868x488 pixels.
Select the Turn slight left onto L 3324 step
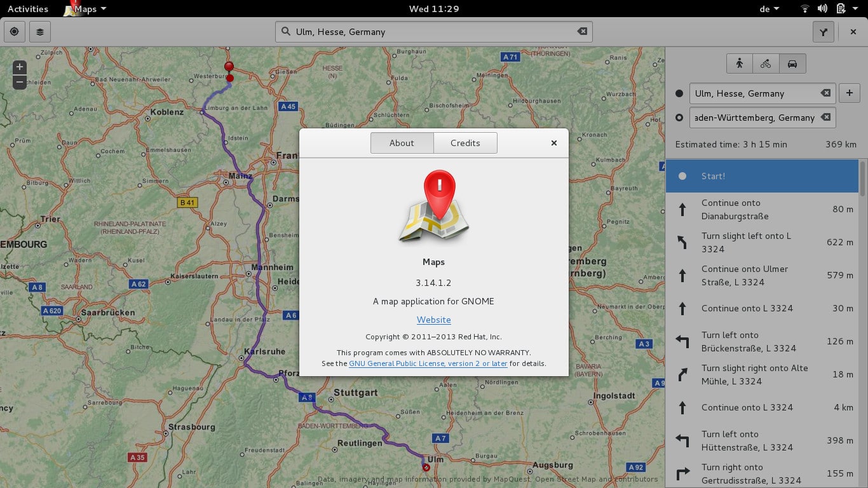point(763,242)
